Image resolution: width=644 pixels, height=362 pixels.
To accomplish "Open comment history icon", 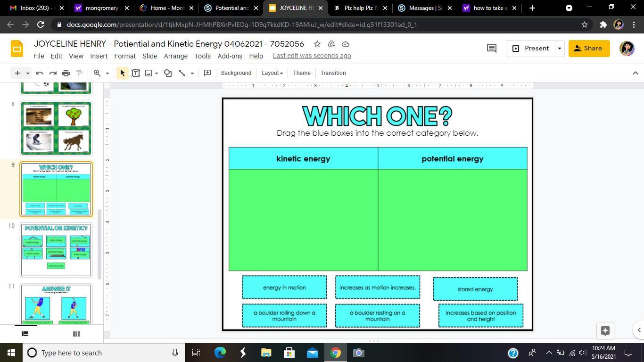I will click(491, 49).
